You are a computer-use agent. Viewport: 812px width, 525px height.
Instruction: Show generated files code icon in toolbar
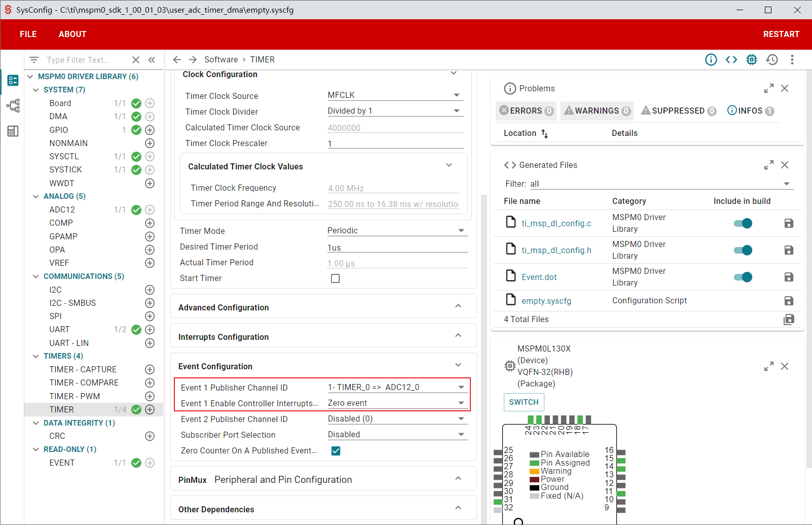pos(731,60)
